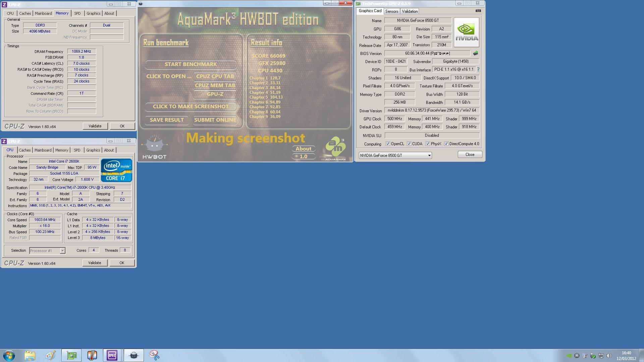
Task: Click the DRAM Frequency 1069.2 MHz field
Action: pyautogui.click(x=82, y=51)
